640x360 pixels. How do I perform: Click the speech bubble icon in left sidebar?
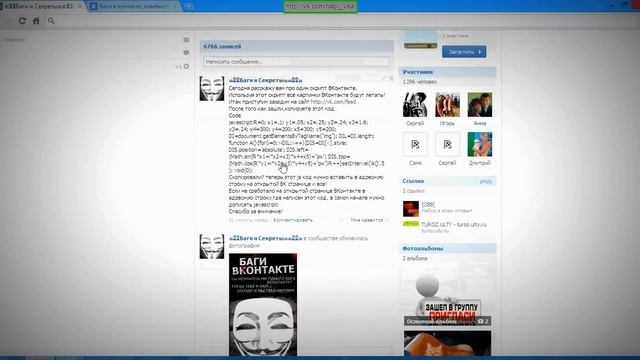point(186,53)
